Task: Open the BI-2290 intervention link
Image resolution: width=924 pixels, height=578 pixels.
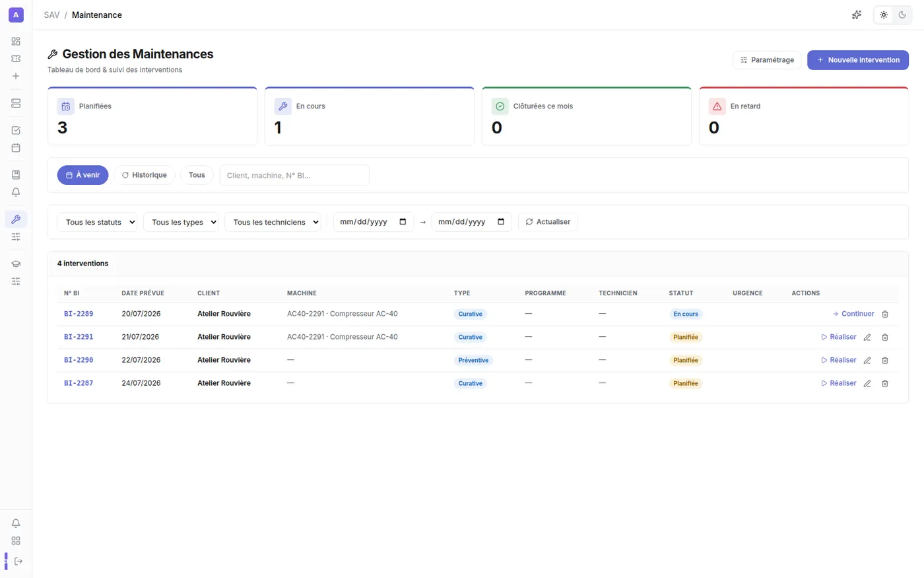Action: tap(79, 360)
